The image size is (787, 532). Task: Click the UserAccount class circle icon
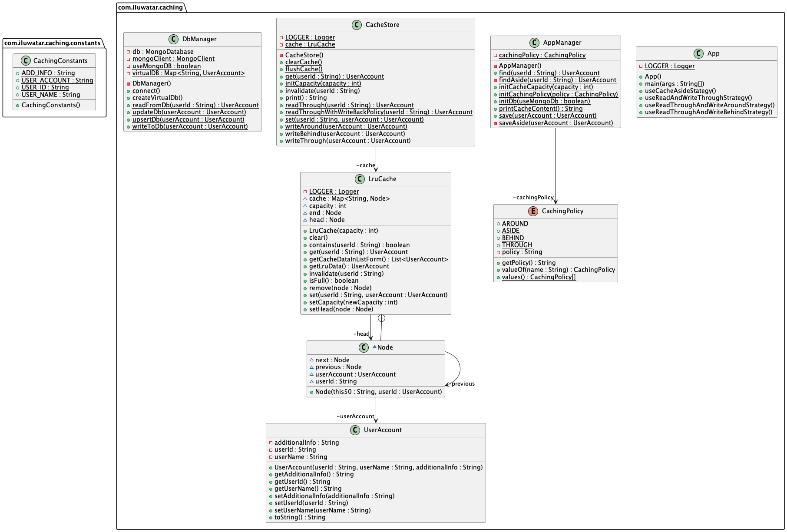click(x=355, y=430)
